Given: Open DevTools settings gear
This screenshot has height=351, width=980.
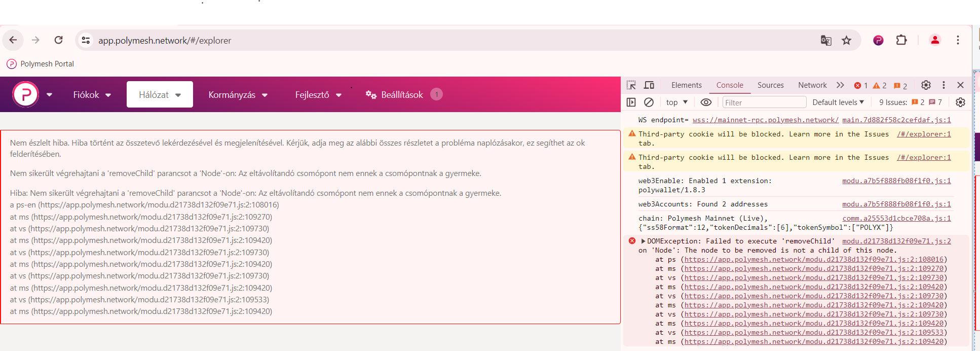Looking at the screenshot, I should (926, 85).
